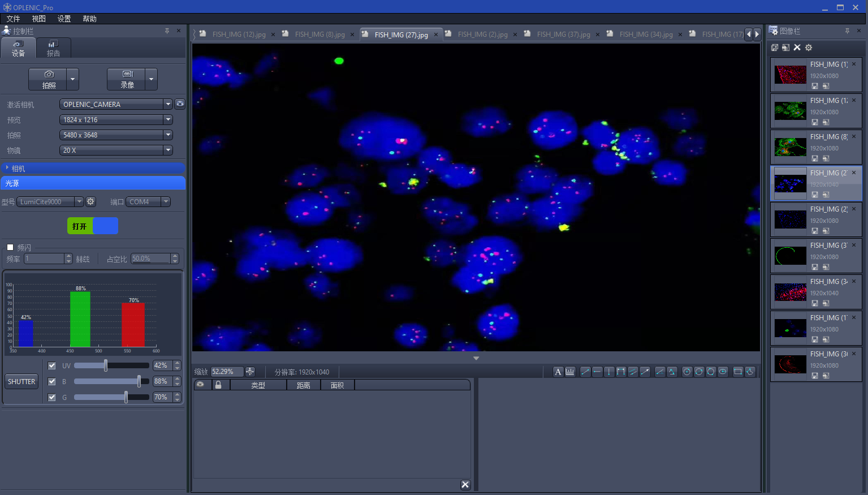Uncheck the G channel checkbox

coord(52,397)
